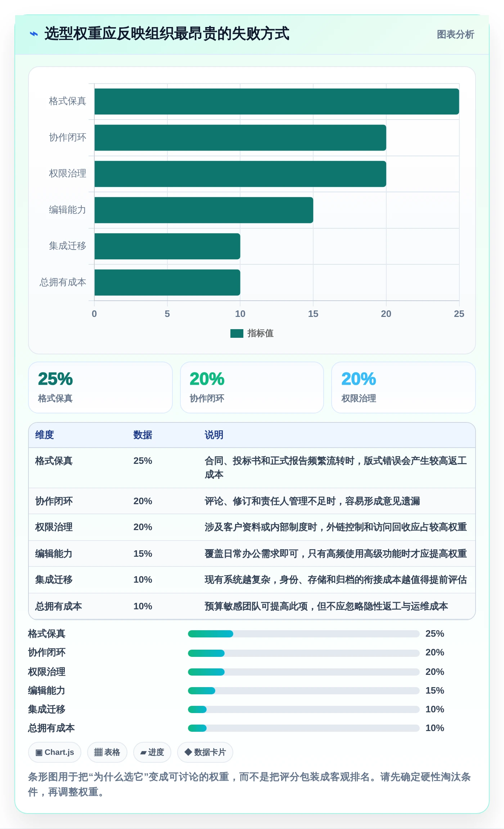Click the 15% value beside progress bars
The width and height of the screenshot is (504, 829).
(435, 691)
